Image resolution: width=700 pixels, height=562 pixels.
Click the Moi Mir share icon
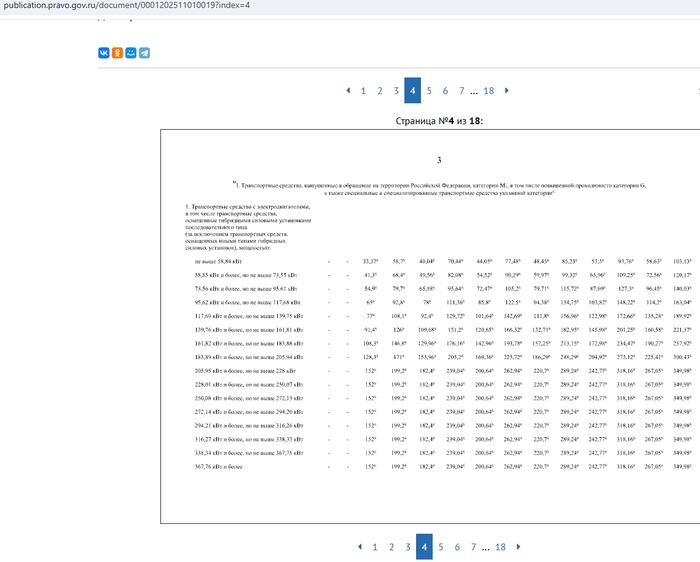coord(131,53)
